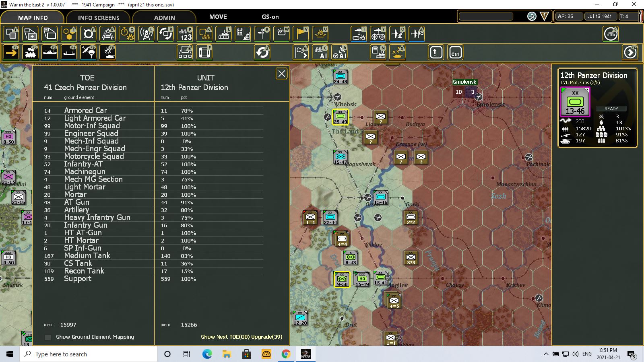The height and width of the screenshot is (362, 644).
Task: Open the INFO SCREENS tab
Action: (99, 18)
